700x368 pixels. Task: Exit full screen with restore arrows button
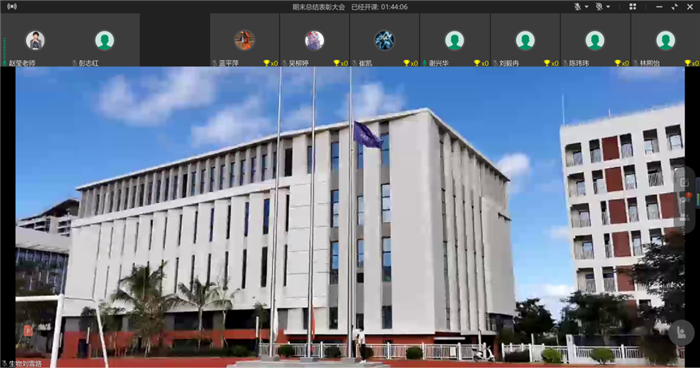[674, 7]
